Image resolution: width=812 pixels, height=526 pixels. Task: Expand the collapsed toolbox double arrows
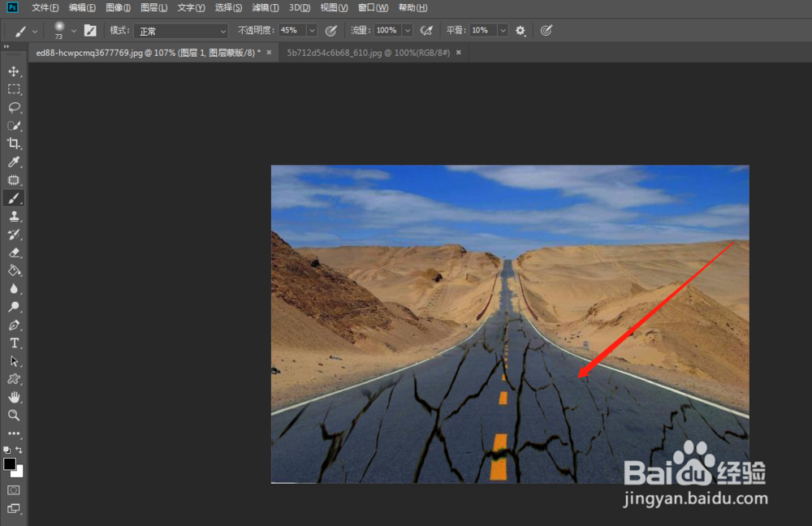coord(6,46)
